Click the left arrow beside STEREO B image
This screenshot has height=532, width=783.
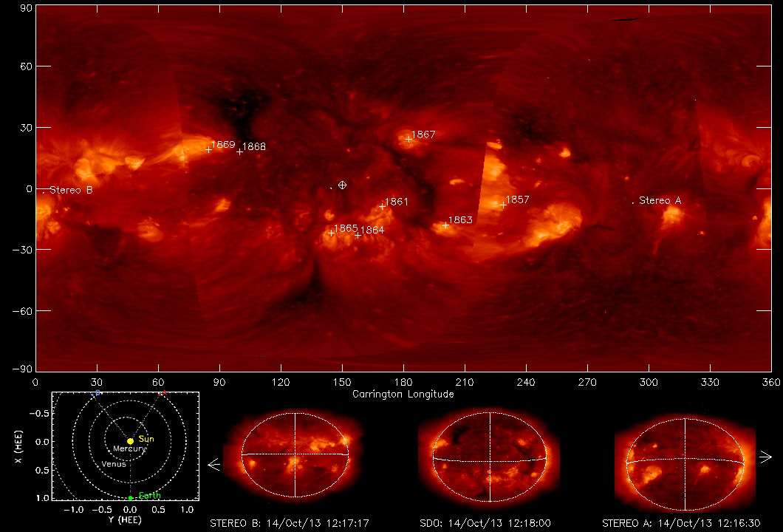click(x=214, y=465)
